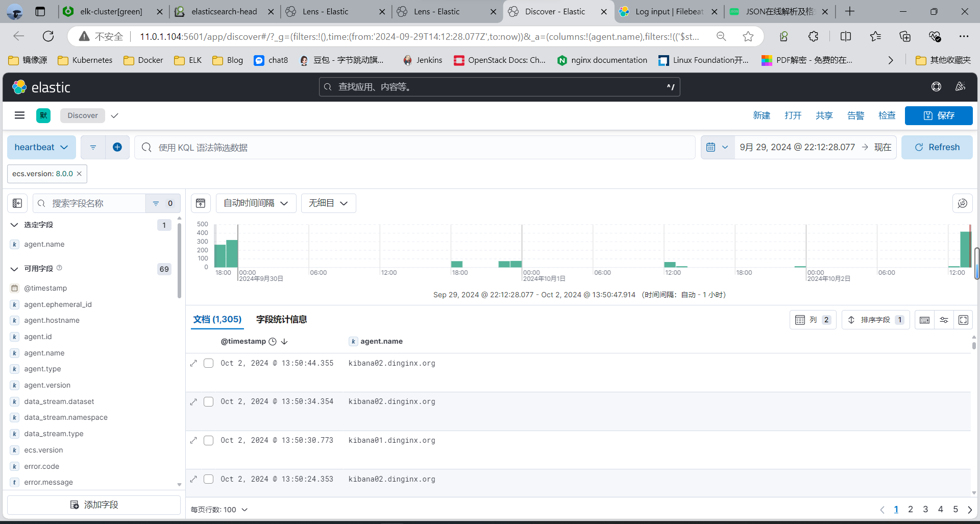This screenshot has height=524, width=980.
Task: Click 告警 alerts menu
Action: (855, 115)
